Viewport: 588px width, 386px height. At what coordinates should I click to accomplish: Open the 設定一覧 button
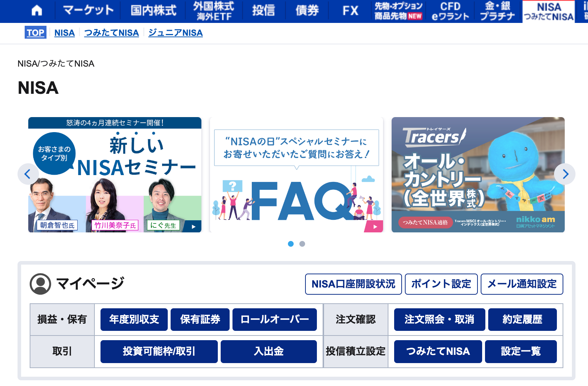click(521, 351)
